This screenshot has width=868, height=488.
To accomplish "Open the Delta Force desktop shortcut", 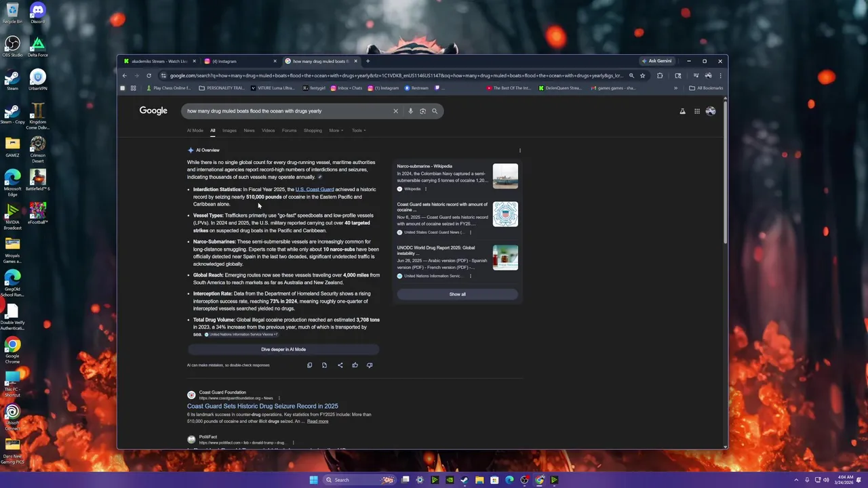I will point(37,46).
